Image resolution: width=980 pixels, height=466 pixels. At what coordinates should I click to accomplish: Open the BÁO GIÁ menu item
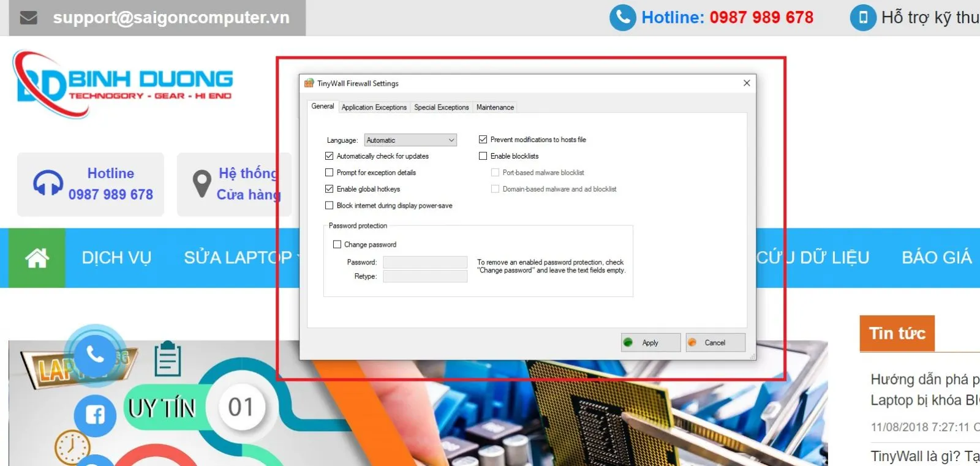click(937, 258)
